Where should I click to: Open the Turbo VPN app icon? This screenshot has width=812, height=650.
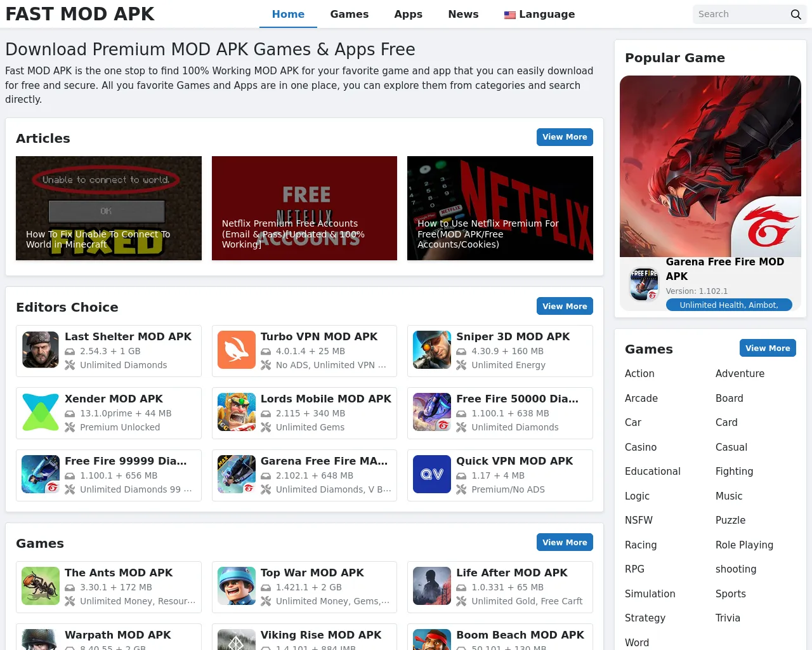[x=237, y=350]
